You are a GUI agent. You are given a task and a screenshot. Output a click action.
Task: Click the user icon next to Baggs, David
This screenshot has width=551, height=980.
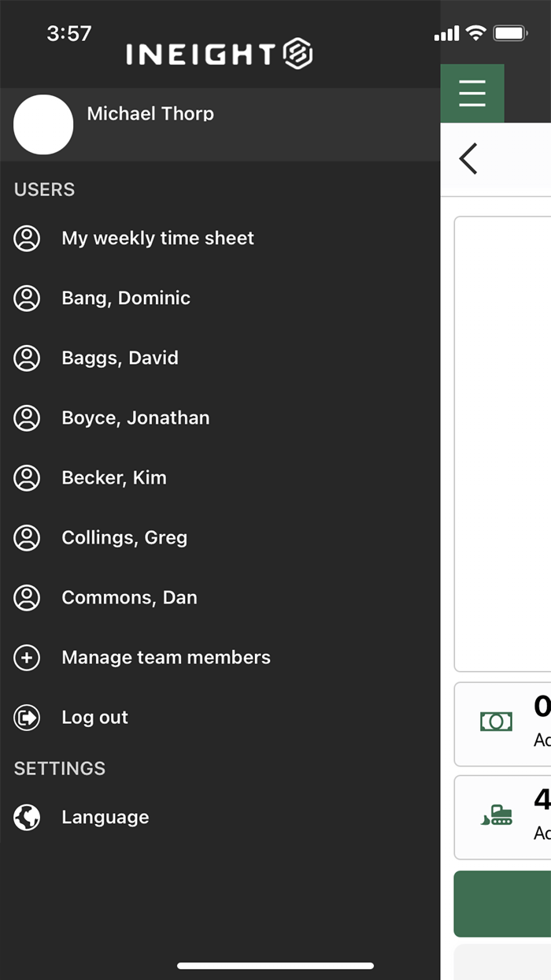tap(28, 358)
